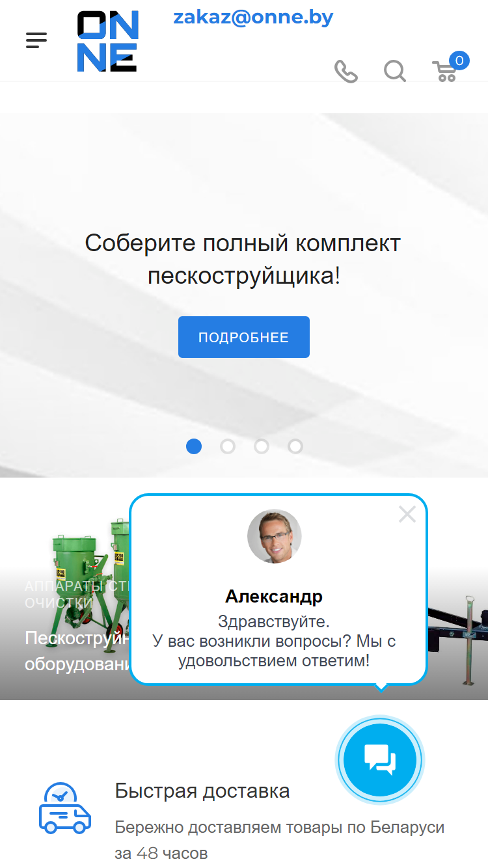Click the zakaz@onne.by email link
Screen dimensions: 488x868
pos(253,18)
